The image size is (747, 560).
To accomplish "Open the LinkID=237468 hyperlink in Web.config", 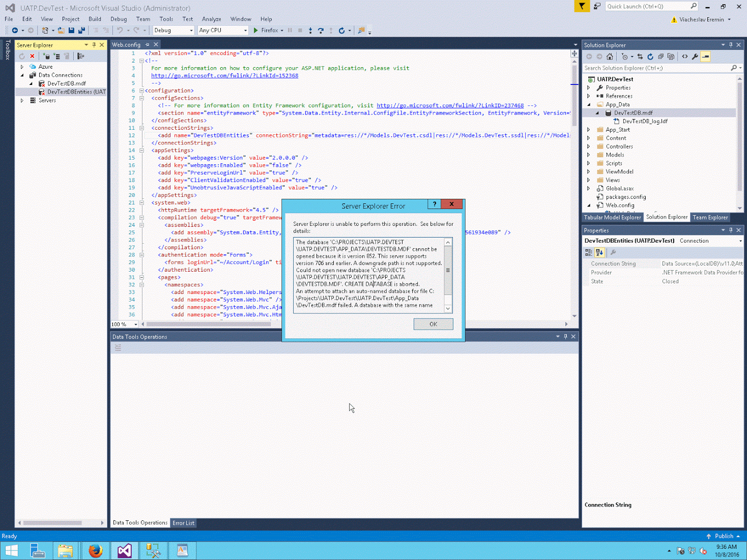I will point(450,106).
